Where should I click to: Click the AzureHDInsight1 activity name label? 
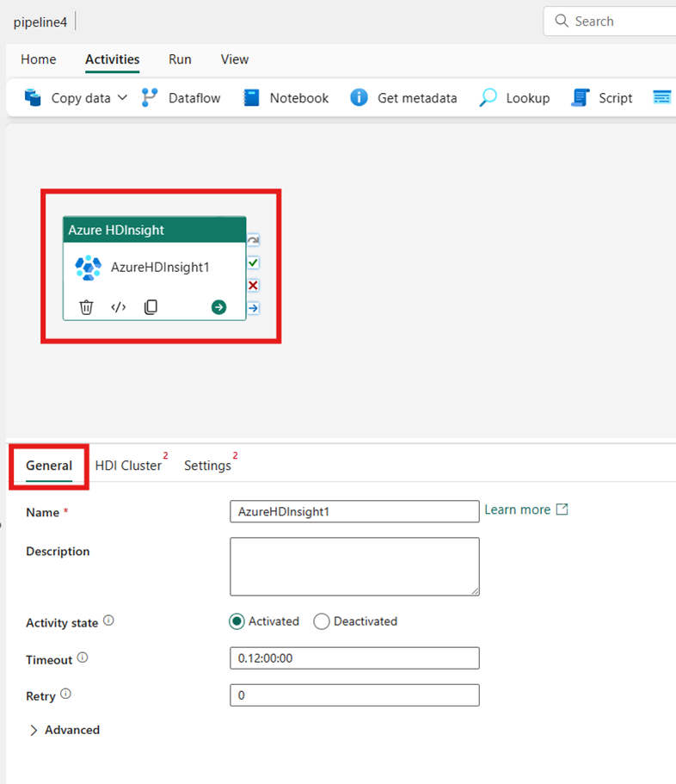click(160, 268)
